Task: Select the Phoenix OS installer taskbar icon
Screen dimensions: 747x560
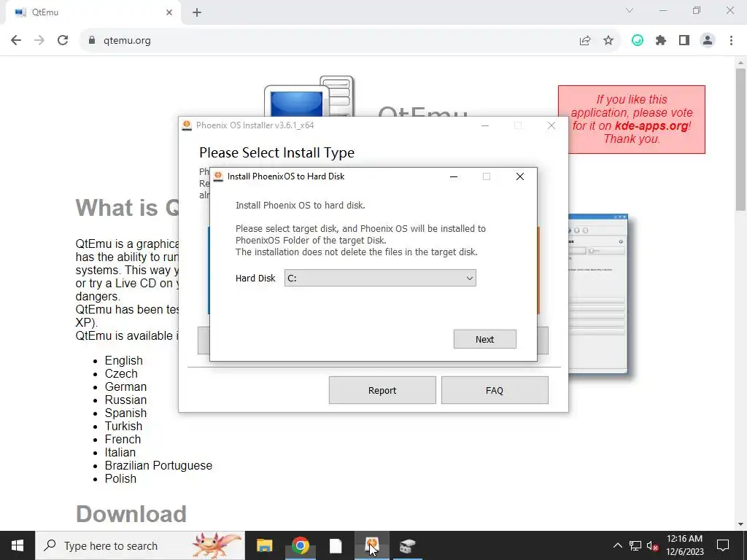Action: coord(371,545)
